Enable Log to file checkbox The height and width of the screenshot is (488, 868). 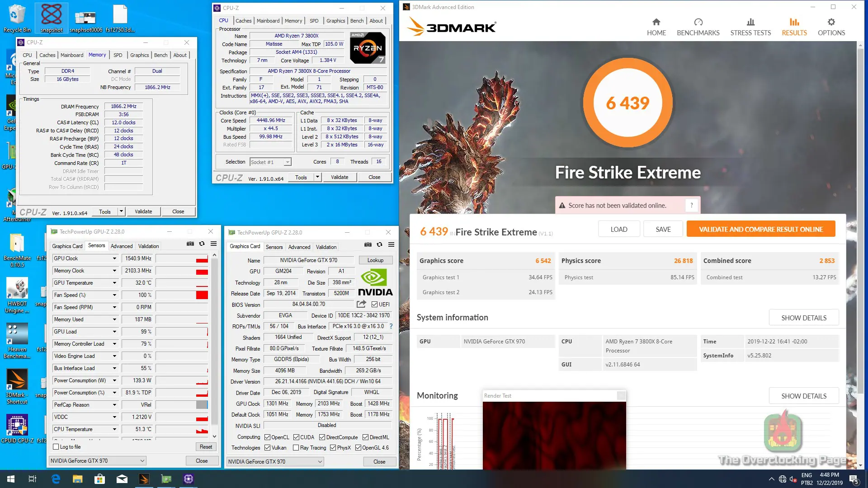(56, 447)
